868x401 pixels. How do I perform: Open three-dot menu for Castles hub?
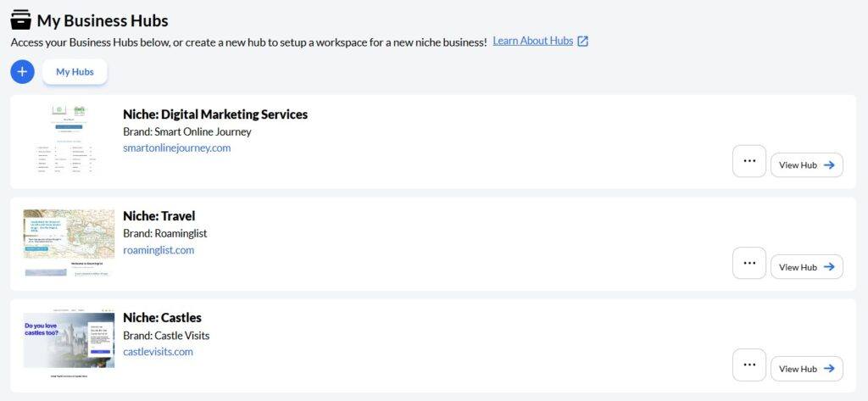(748, 365)
